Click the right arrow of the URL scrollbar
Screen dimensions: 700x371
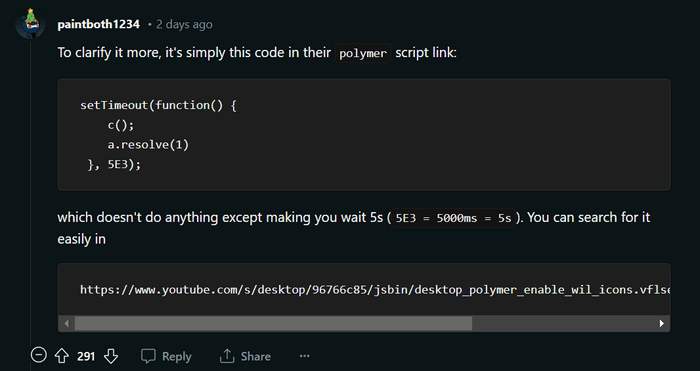pos(662,323)
